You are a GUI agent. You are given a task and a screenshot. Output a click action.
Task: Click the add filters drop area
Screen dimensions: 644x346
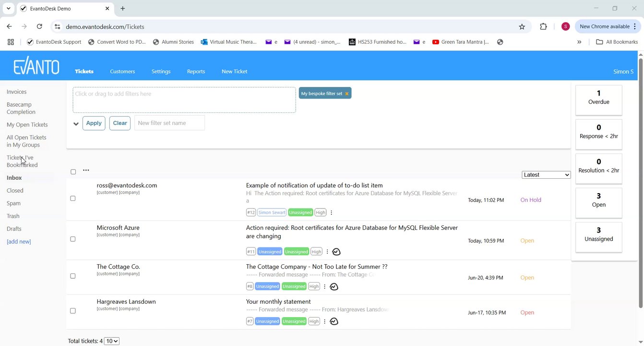[x=184, y=100]
